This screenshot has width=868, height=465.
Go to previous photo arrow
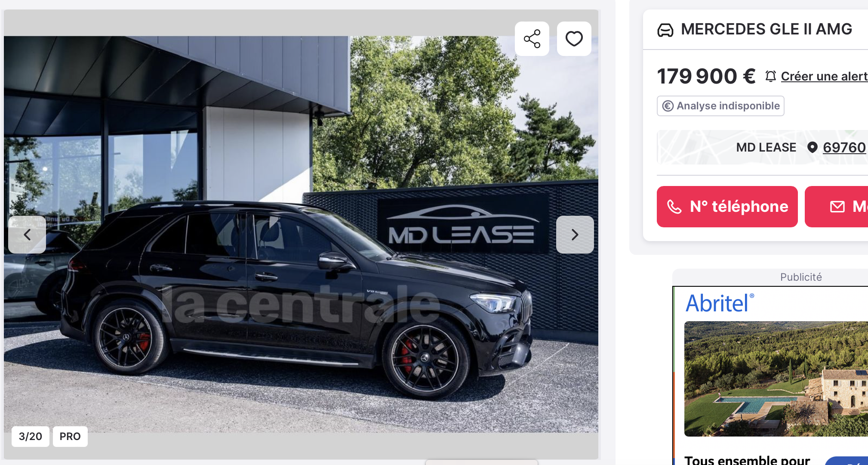click(27, 235)
